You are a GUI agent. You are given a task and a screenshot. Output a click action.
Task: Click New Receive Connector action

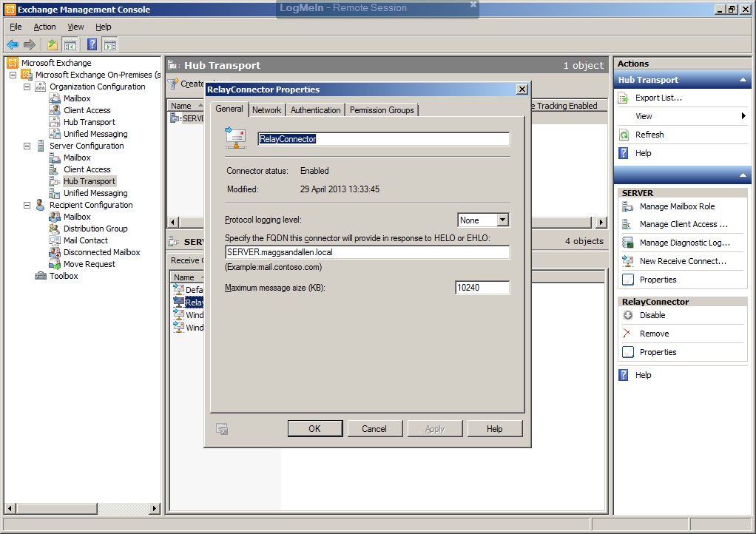click(683, 261)
